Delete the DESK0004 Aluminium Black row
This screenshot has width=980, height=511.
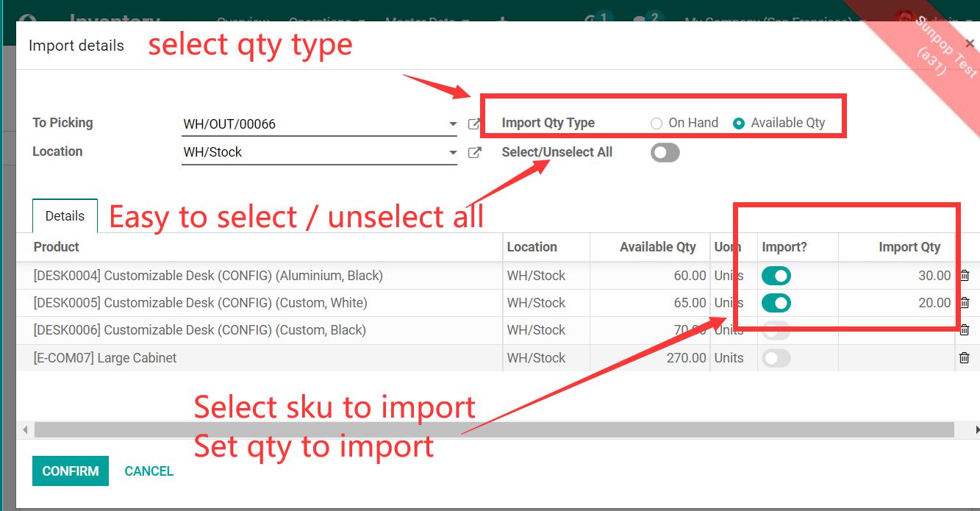pos(965,276)
